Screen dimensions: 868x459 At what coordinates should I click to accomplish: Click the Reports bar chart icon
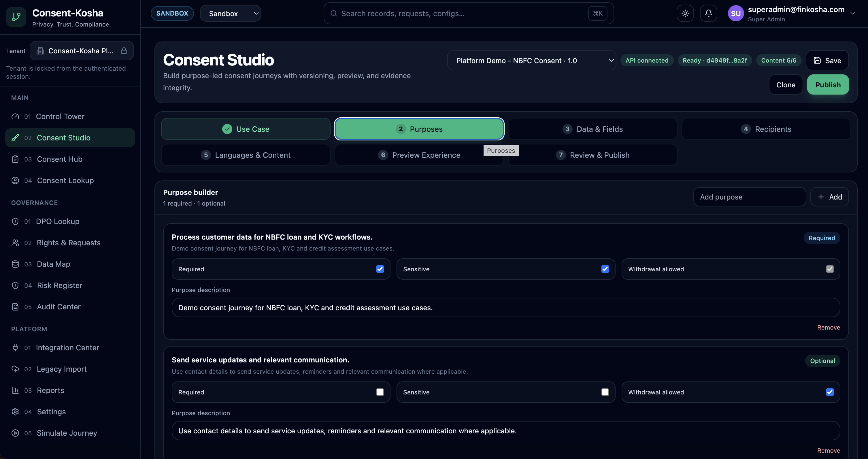15,390
